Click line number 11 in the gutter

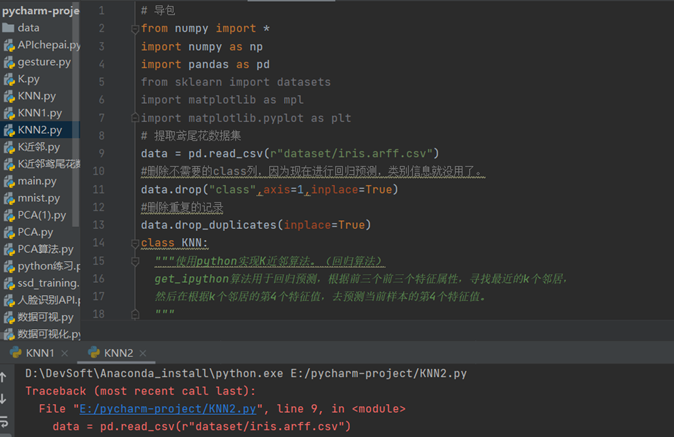click(x=98, y=189)
